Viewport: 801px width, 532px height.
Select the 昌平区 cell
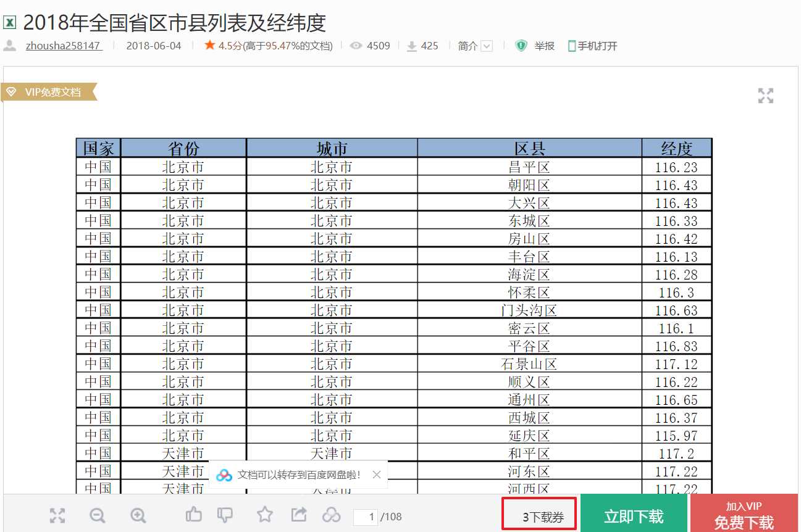[529, 167]
